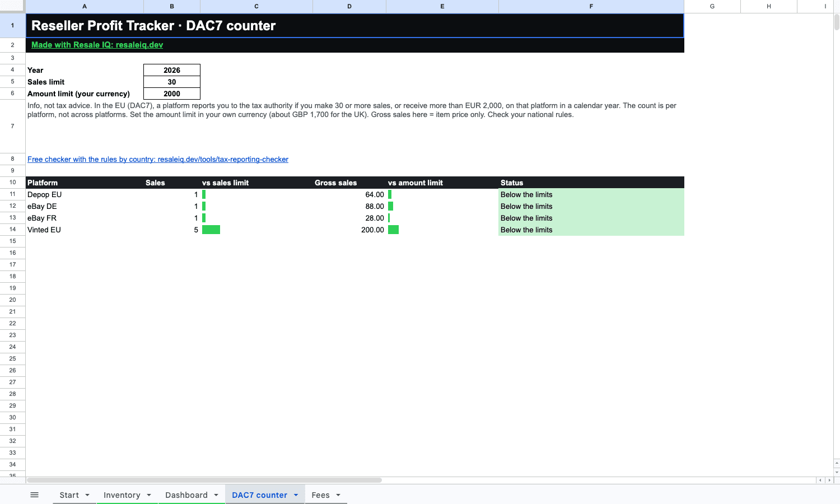The image size is (840, 504).
Task: Open the Inventory tab dropdown arrow
Action: pos(149,495)
